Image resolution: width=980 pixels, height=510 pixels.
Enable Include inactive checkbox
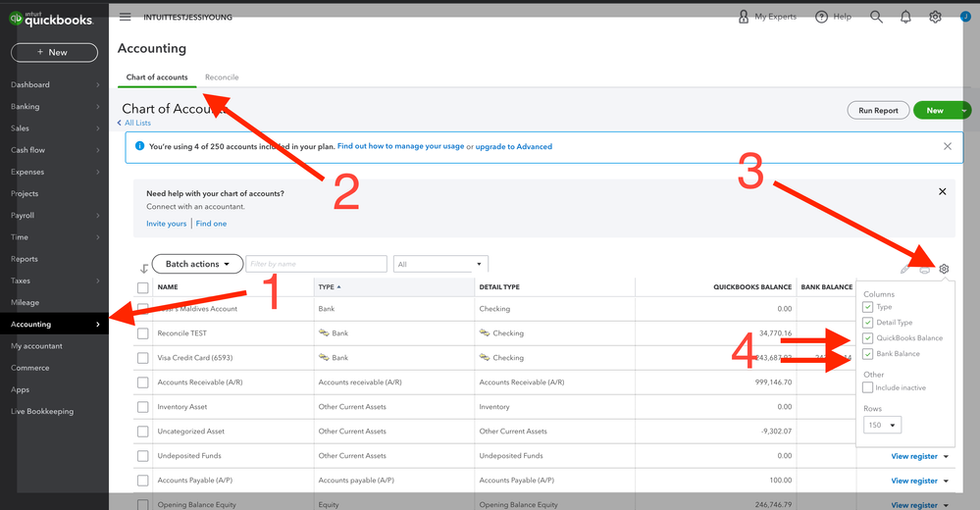pyautogui.click(x=867, y=387)
